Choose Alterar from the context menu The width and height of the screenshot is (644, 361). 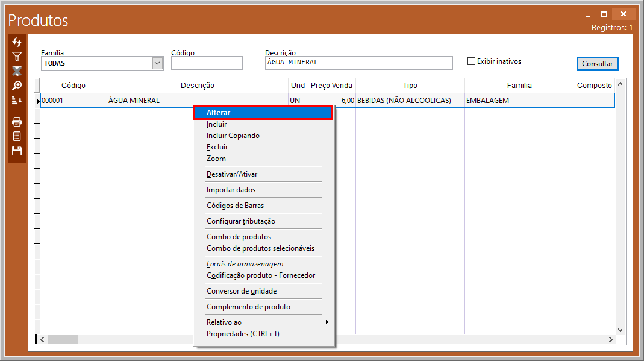click(218, 113)
